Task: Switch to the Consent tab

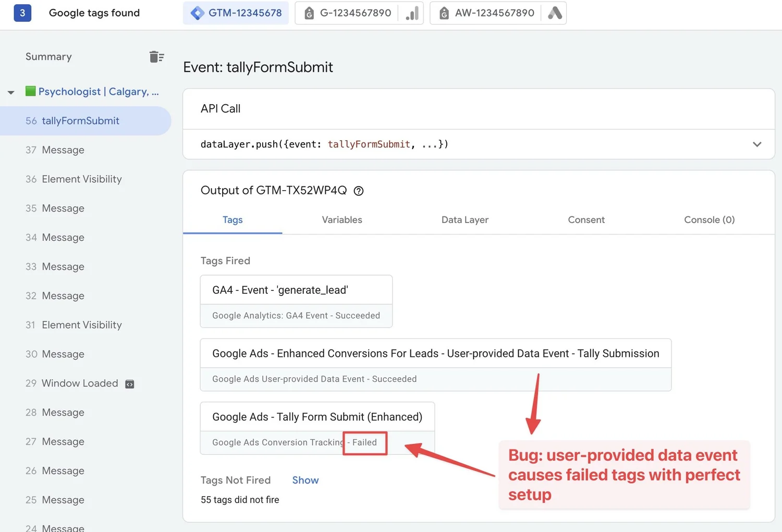Action: coord(586,220)
